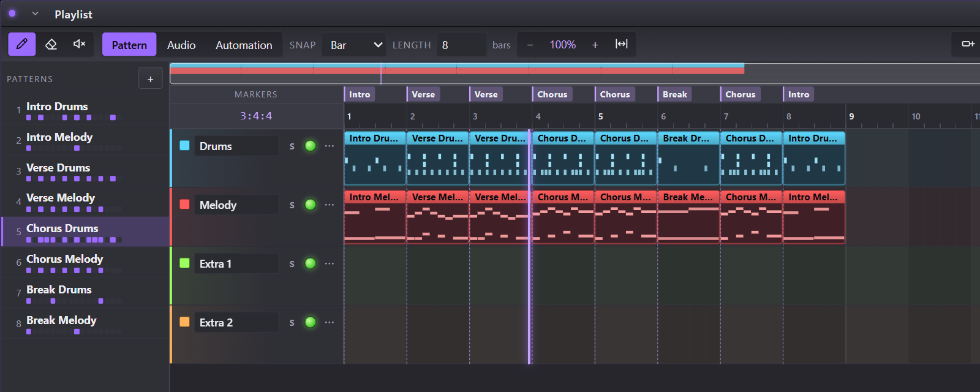The image size is (980, 392).
Task: Switch to Pattern mode tab
Action: point(129,45)
